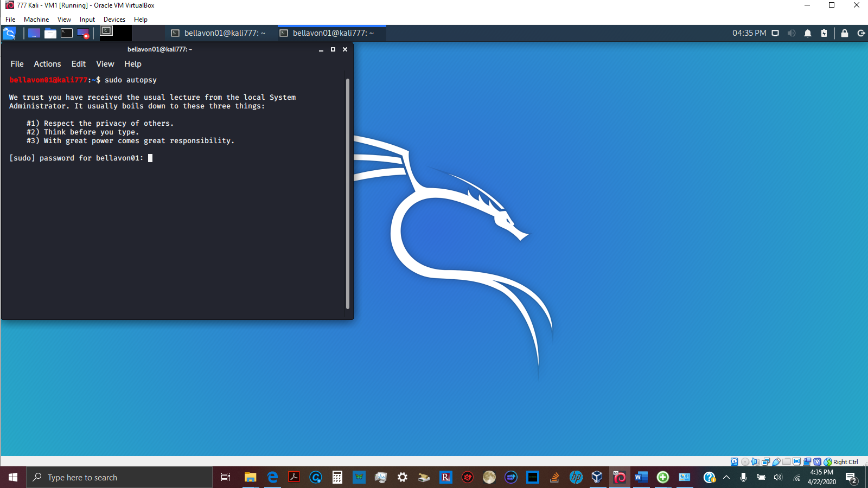
Task: Open Windows Action Center notifications
Action: (851, 478)
